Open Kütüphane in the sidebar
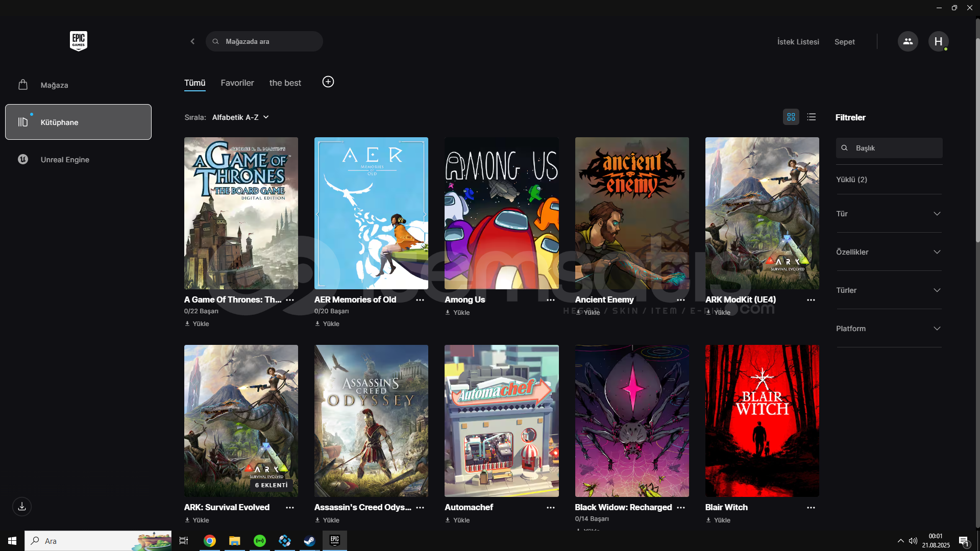Screen dimensions: 980x551 [78, 122]
